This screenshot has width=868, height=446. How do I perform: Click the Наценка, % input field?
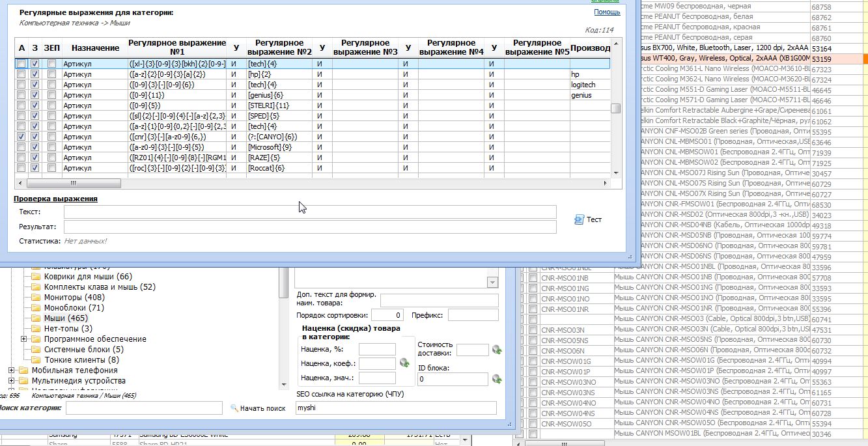(377, 349)
